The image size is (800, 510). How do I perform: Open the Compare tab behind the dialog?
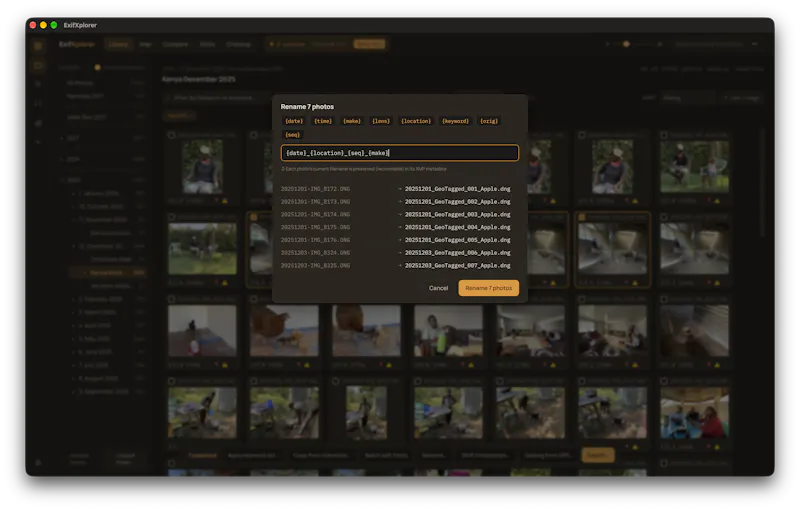pos(175,44)
